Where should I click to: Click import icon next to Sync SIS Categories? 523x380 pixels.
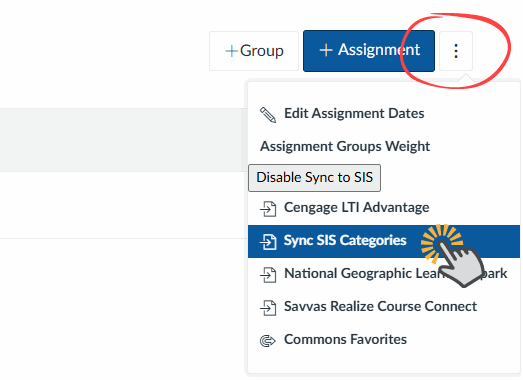[x=268, y=242]
